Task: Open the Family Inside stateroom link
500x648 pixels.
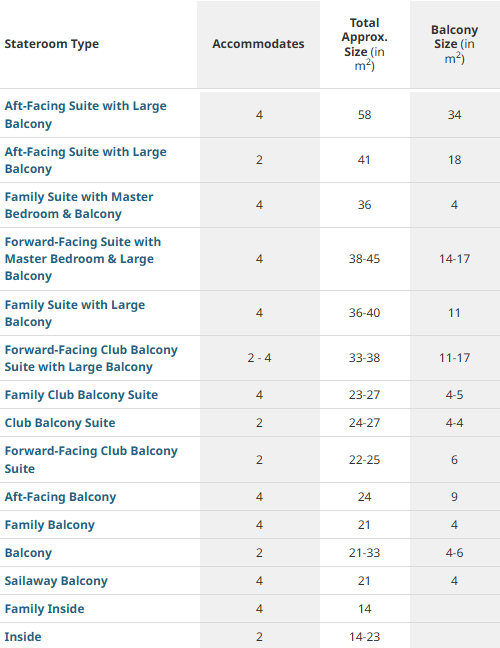Action: (x=45, y=609)
